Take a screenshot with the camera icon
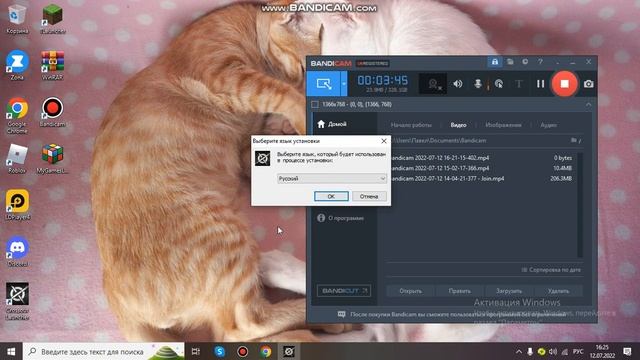 coord(588,84)
